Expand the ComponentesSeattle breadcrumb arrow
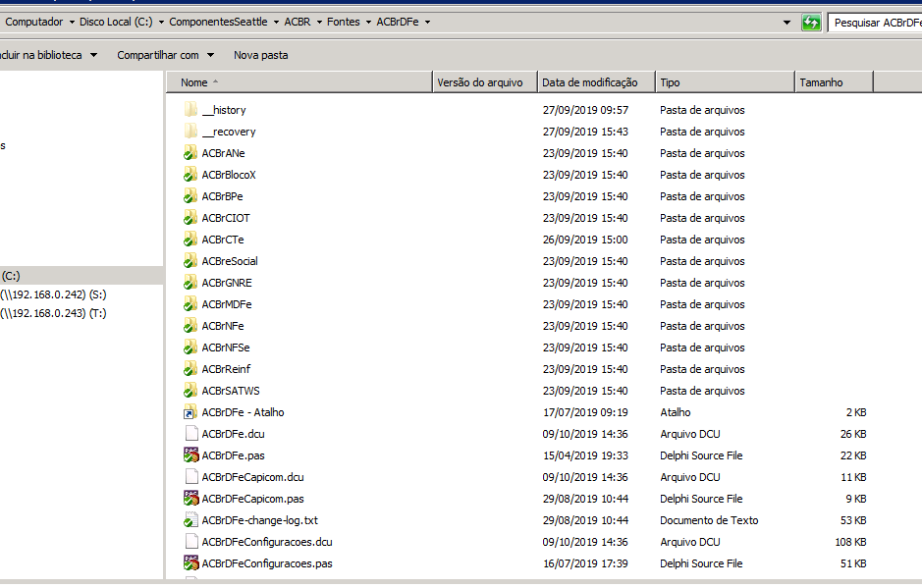922x588 pixels. coord(276,23)
